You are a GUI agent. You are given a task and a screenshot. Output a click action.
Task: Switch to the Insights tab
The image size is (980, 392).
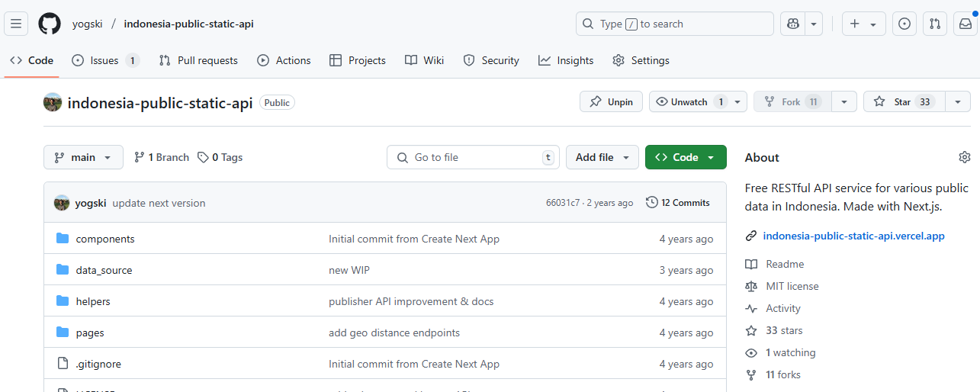coord(566,60)
